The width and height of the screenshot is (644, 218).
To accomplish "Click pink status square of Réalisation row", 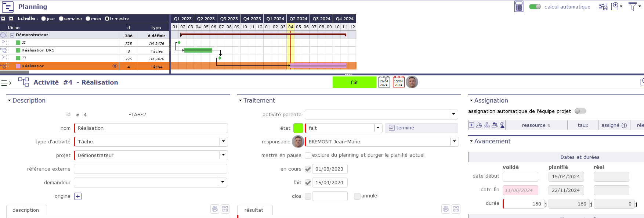I will [18, 66].
